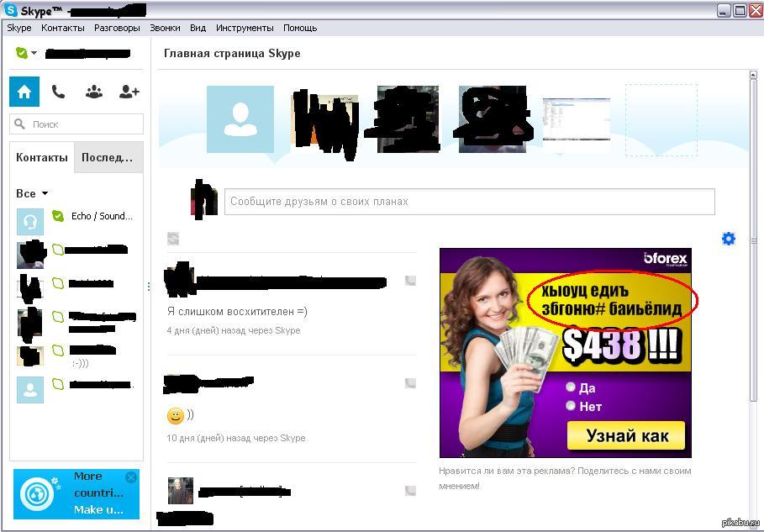The width and height of the screenshot is (764, 532).
Task: Close the More countries promo banner
Action: [130, 477]
